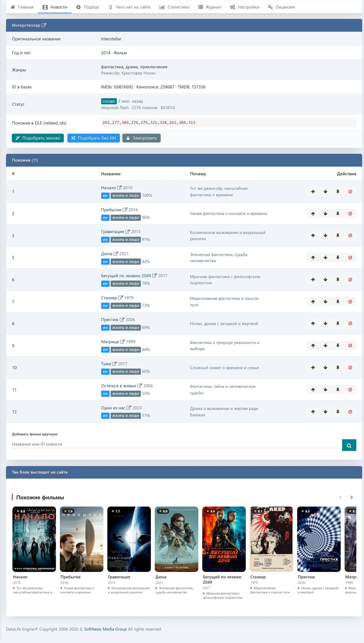Viewport: 364px width, 643px height.
Task: Open the Сталкер poster thumbnail
Action: pos(271,539)
